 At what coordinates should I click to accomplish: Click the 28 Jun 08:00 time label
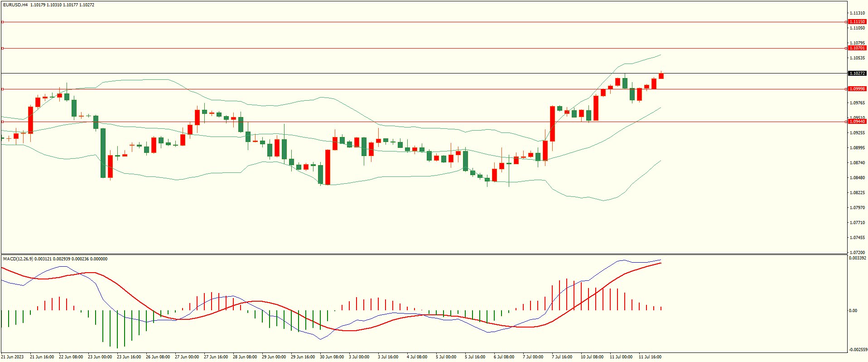(245, 357)
